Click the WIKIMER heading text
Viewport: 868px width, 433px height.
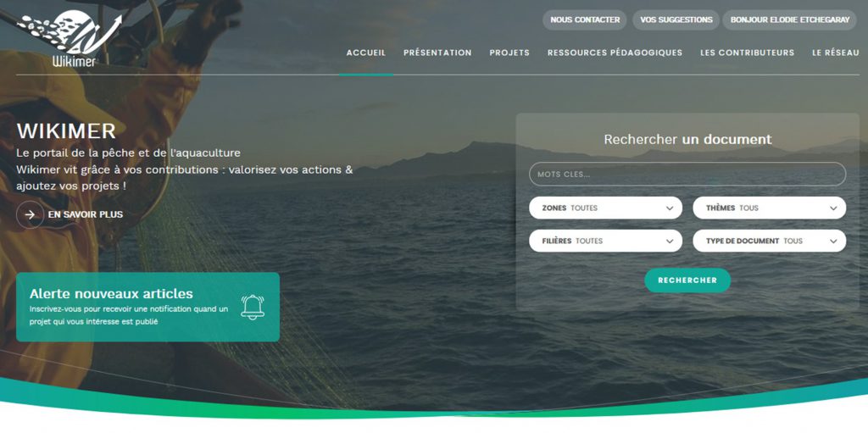click(66, 131)
